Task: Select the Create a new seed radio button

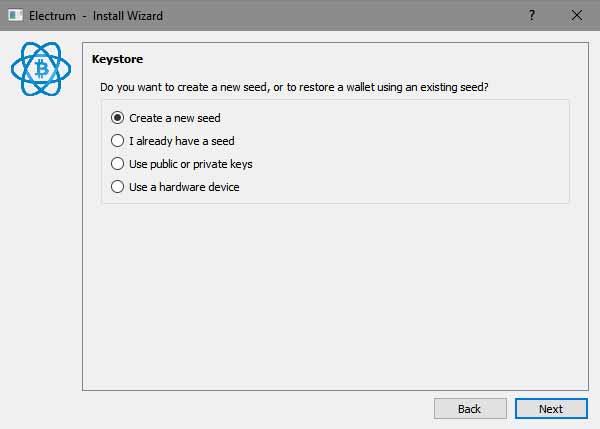Action: pyautogui.click(x=117, y=118)
